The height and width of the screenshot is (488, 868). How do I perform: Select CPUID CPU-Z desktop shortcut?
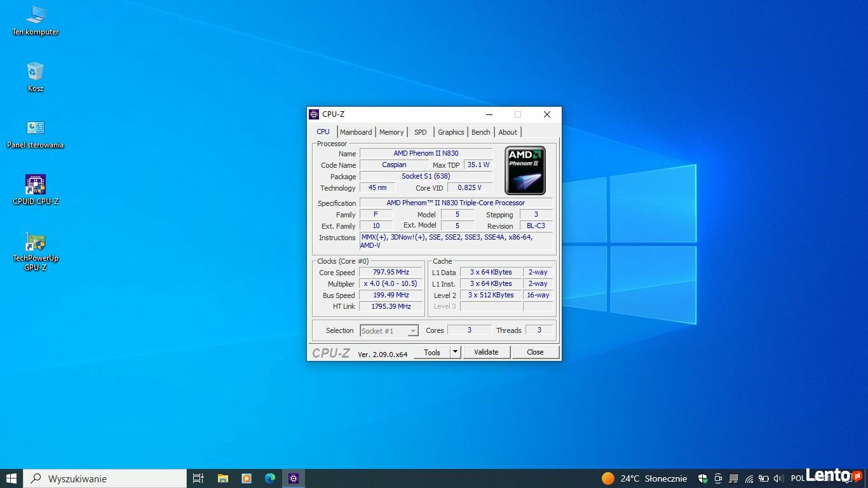(x=36, y=190)
